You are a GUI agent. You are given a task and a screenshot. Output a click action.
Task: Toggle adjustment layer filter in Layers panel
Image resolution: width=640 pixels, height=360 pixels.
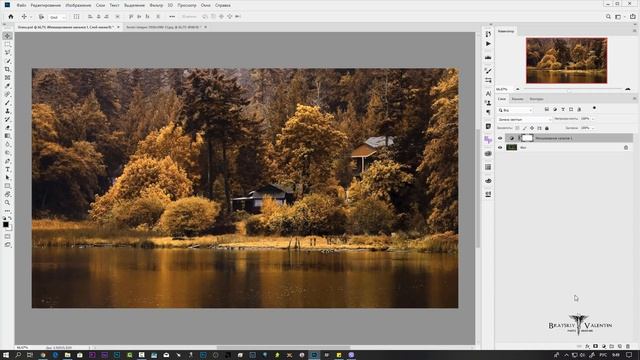pos(555,109)
